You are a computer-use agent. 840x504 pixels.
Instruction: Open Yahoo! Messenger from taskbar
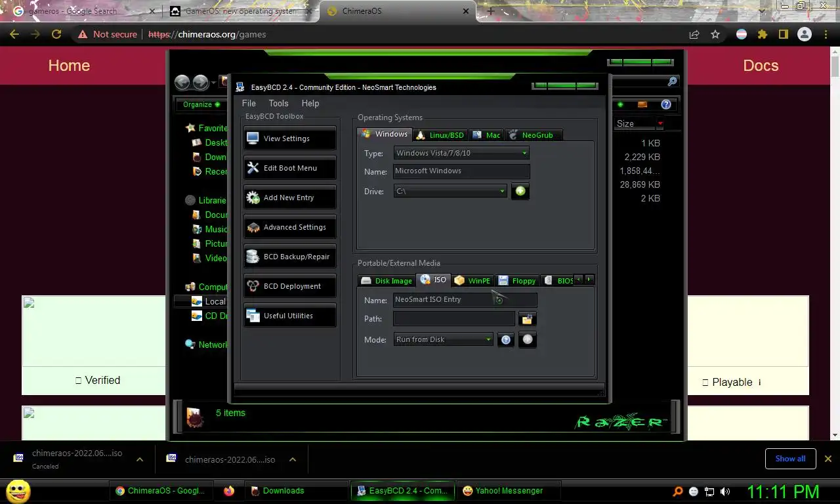click(x=510, y=491)
